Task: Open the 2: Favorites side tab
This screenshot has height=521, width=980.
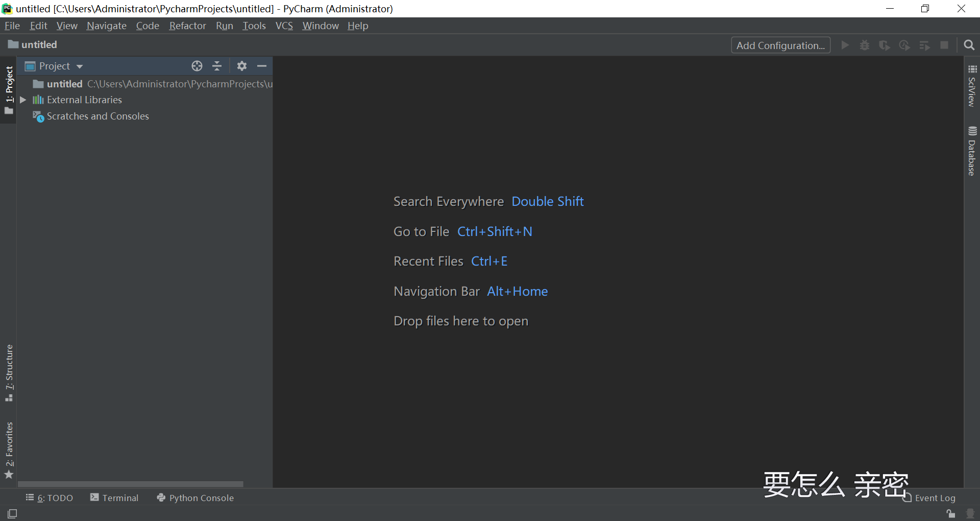Action: click(x=9, y=451)
